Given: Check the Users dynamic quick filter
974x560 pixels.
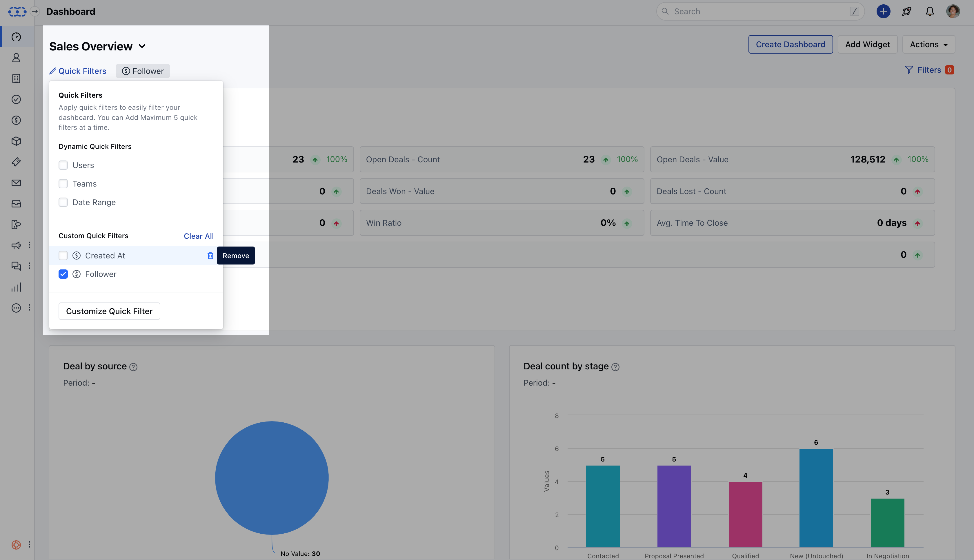Looking at the screenshot, I should coord(63,165).
